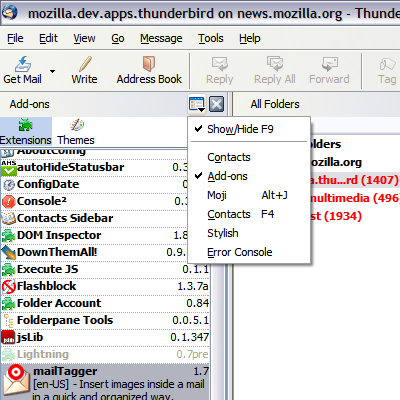This screenshot has width=400, height=400.
Task: Click the Contacts Sidebar extension icon
Action: 9,219
